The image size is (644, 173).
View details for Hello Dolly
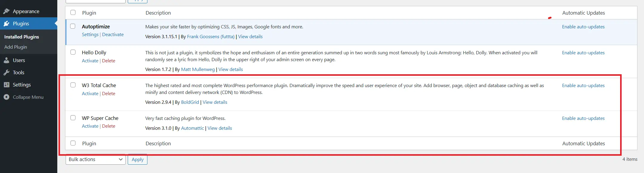[x=231, y=69]
